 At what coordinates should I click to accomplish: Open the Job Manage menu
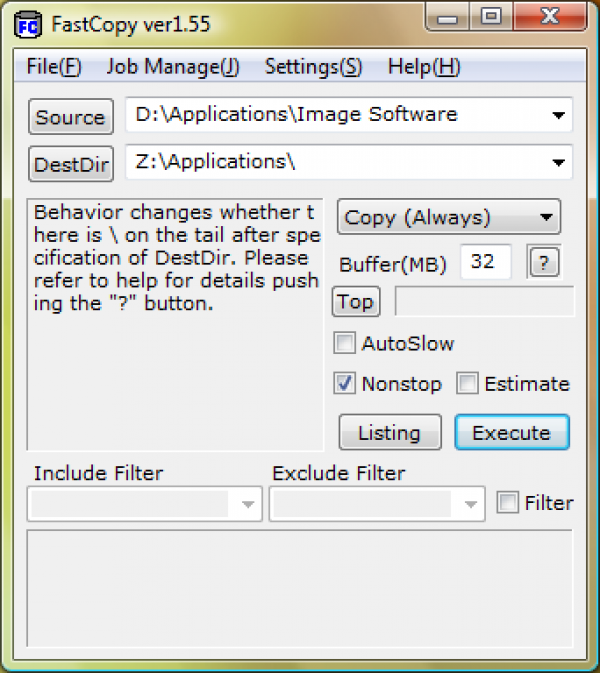click(x=172, y=67)
